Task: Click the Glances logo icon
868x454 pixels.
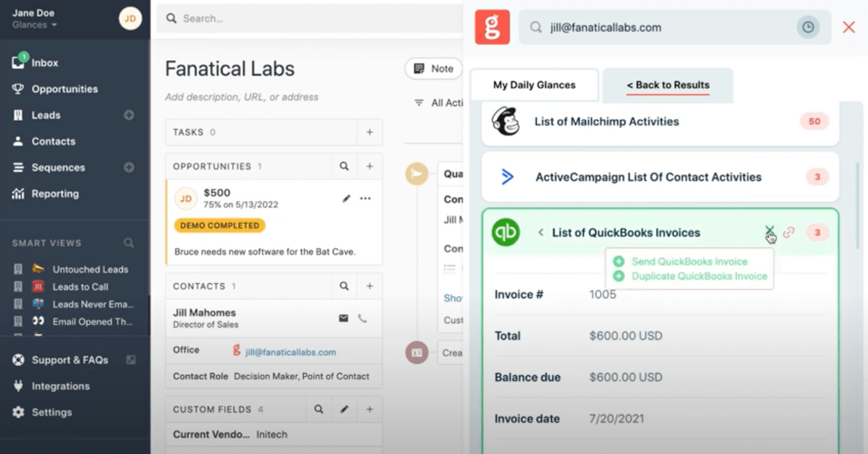Action: tap(493, 27)
